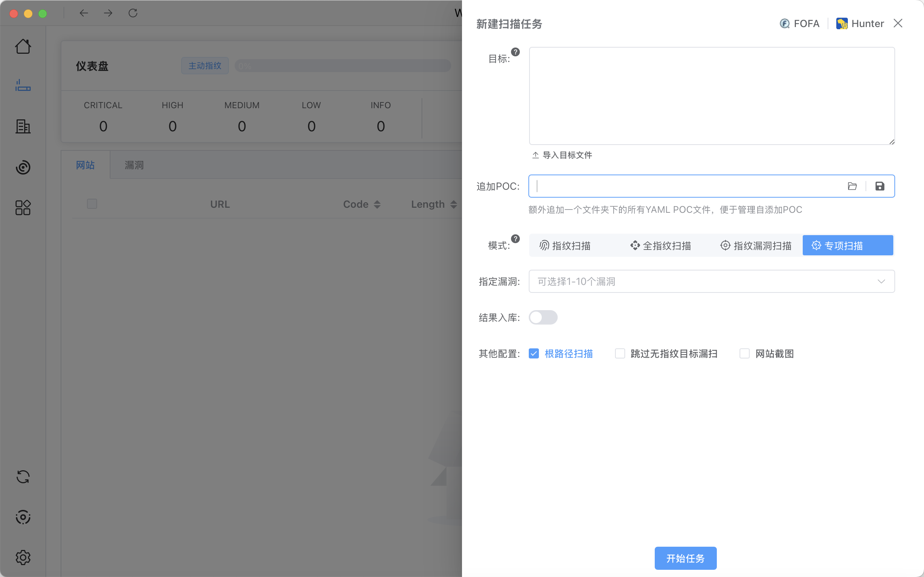Screen dimensions: 924x577
Task: Expand the 指定漏洞 dropdown
Action: (x=711, y=282)
